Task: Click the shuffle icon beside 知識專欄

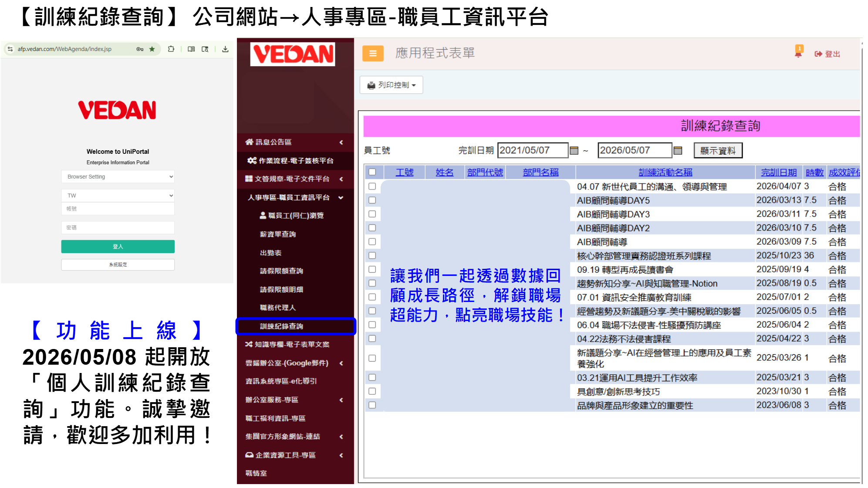Action: [x=249, y=345]
